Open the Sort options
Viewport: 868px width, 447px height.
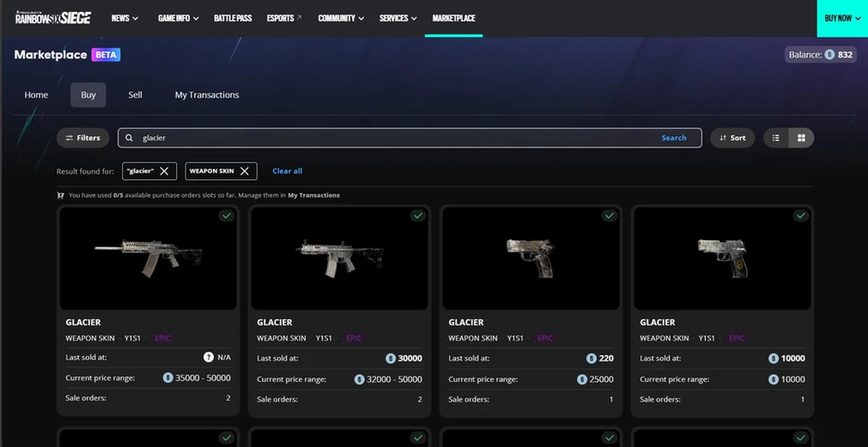[733, 138]
